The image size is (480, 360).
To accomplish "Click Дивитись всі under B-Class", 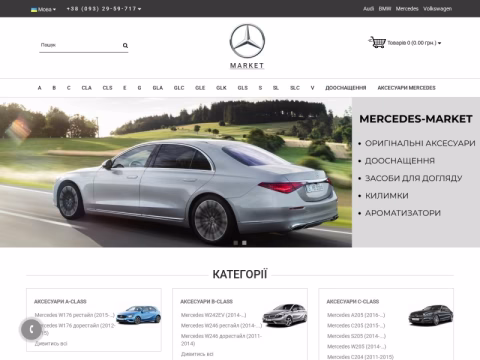I will (x=197, y=354).
